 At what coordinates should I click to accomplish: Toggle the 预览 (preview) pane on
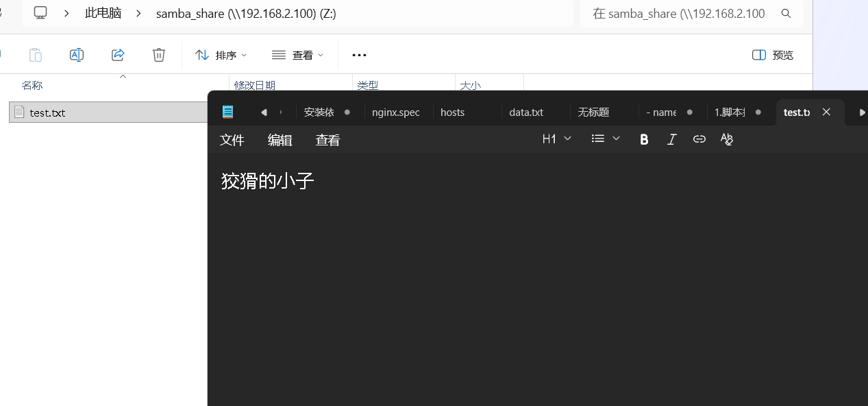click(x=771, y=55)
